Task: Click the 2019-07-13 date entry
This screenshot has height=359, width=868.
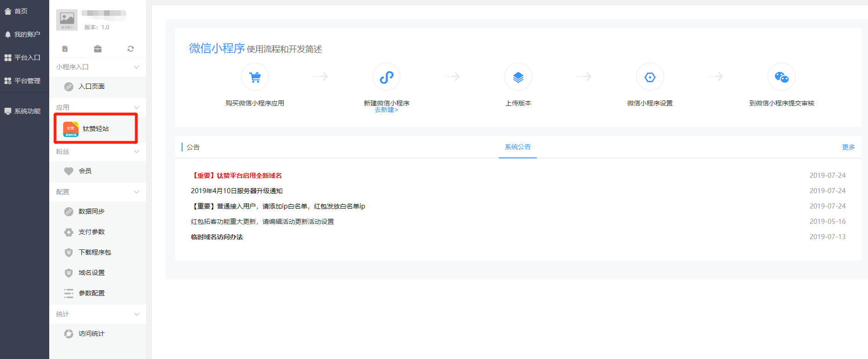Action: click(x=828, y=237)
